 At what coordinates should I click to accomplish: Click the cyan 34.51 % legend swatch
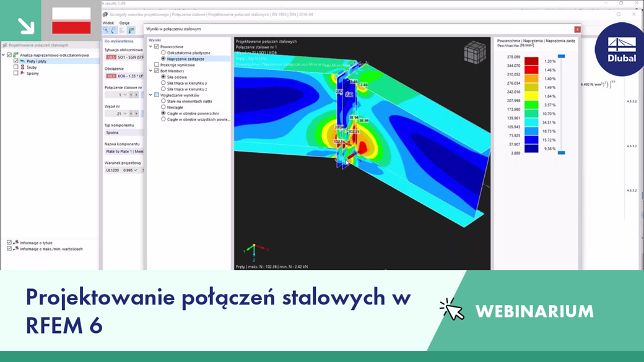(x=531, y=123)
